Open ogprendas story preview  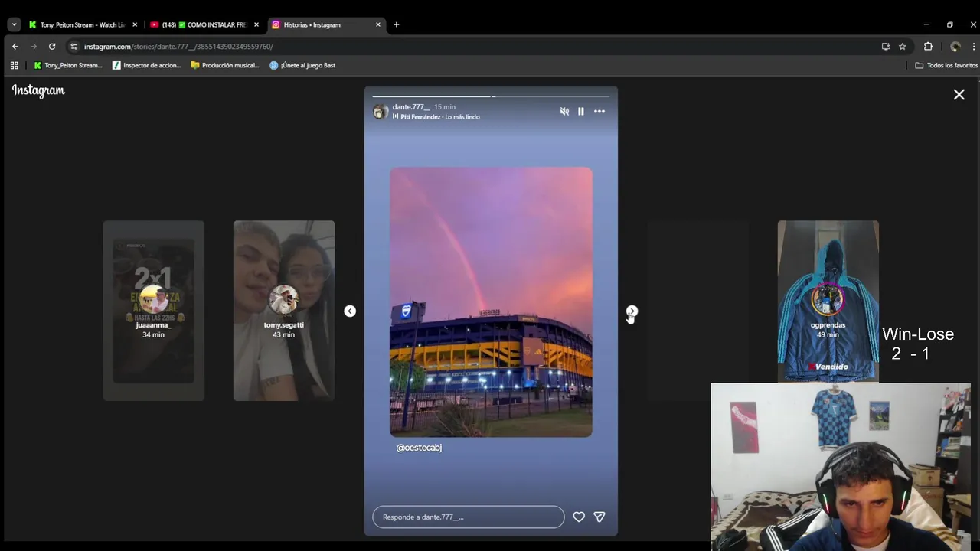tap(828, 302)
